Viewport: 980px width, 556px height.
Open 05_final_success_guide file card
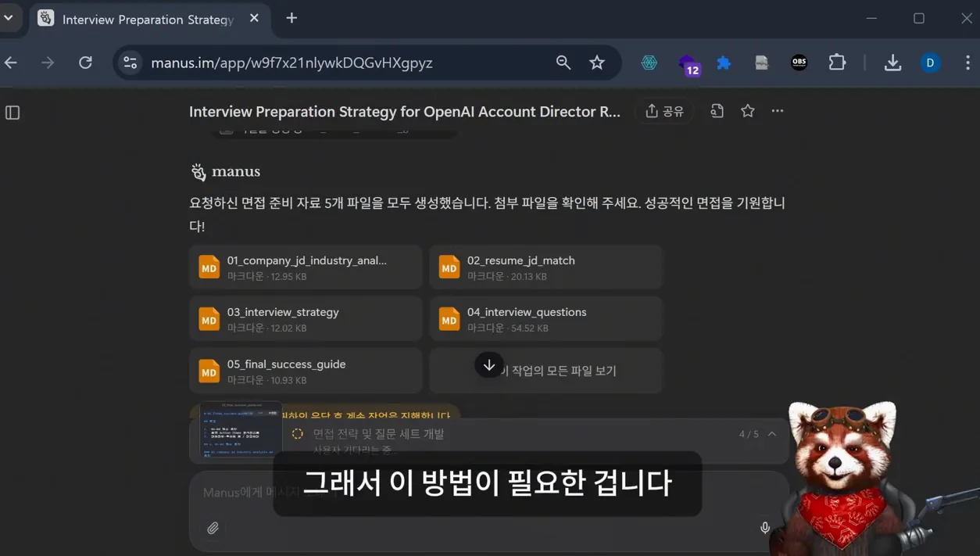pyautogui.click(x=306, y=371)
